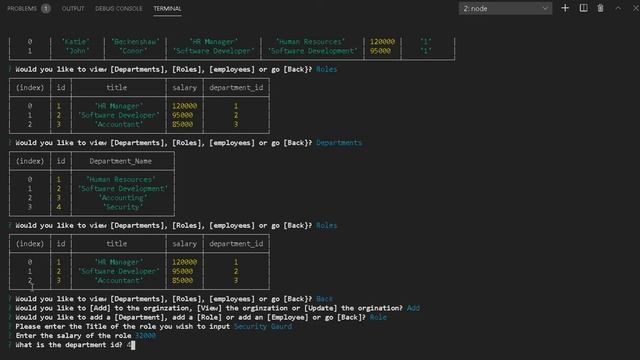
Task: Click 'Katie' in the employee table
Action: (x=76, y=42)
